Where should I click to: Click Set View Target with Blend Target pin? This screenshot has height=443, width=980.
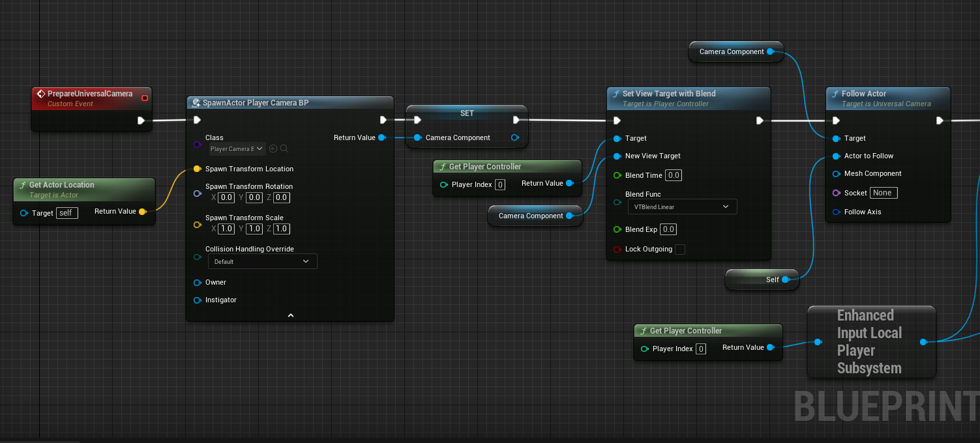pos(617,138)
